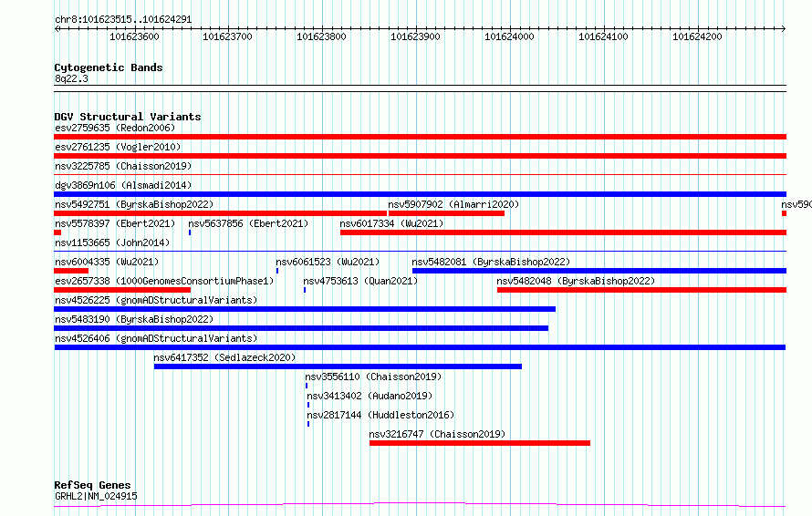Click the red bar of nsv5907902
The image size is (812, 516).
point(446,213)
